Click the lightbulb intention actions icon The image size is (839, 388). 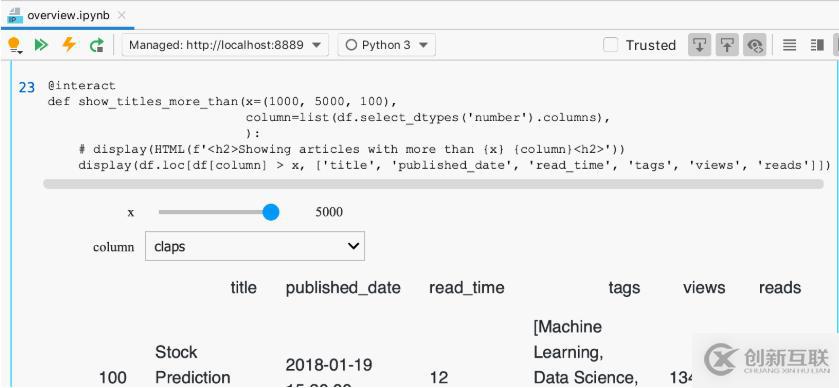(14, 45)
